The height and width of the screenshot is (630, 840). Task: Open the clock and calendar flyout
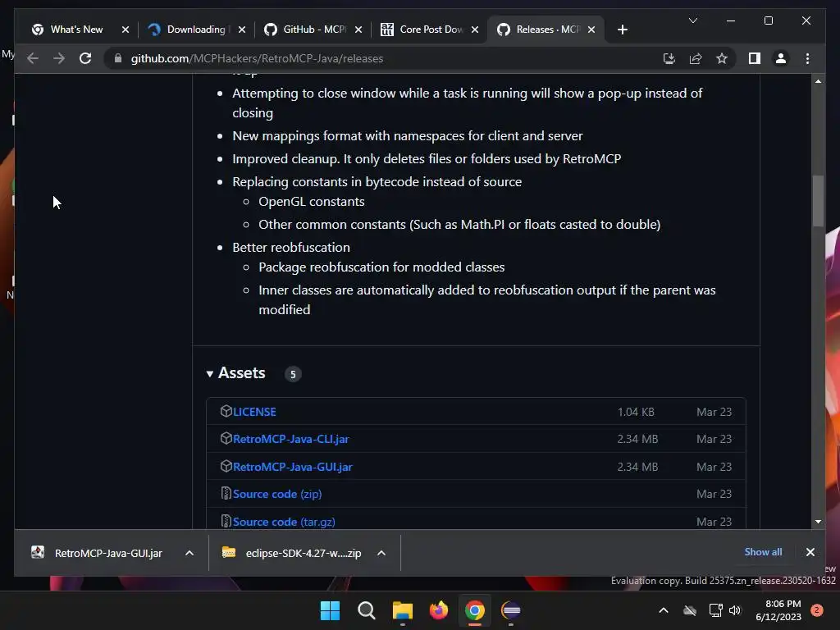[778, 610]
